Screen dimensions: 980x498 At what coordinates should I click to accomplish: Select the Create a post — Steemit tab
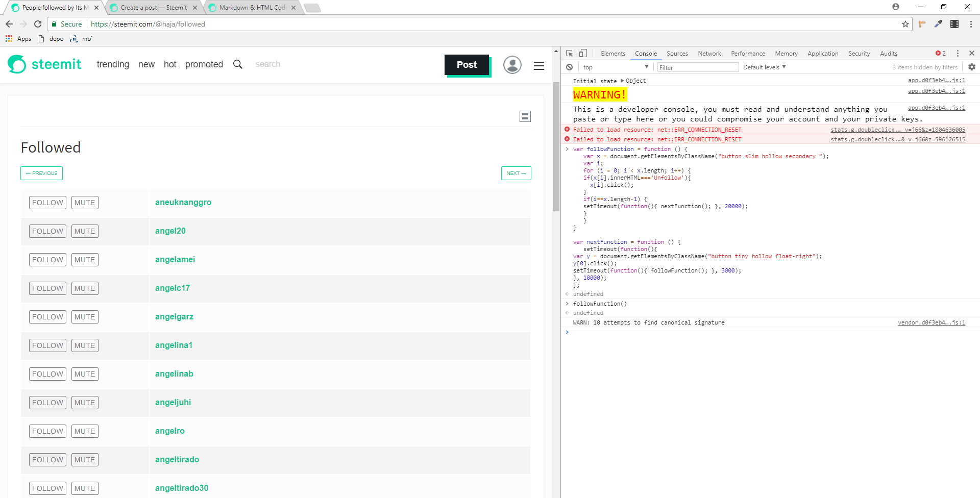(153, 8)
